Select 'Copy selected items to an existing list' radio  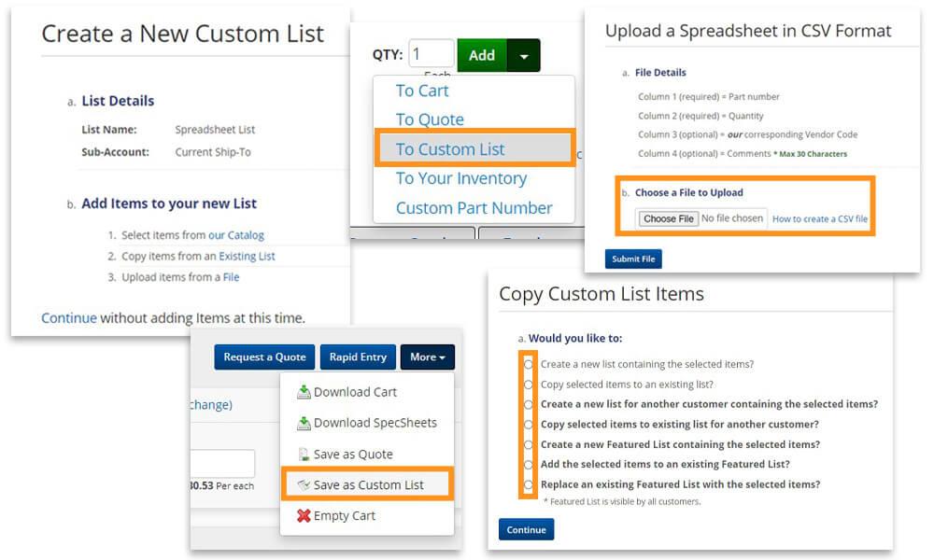pos(528,385)
